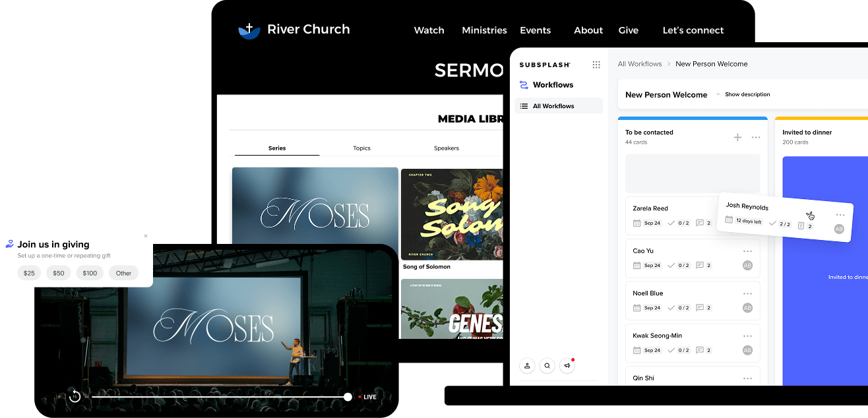Image resolution: width=868 pixels, height=418 pixels.
Task: Click the checkmark icon on Zarela Reed card
Action: pos(671,223)
